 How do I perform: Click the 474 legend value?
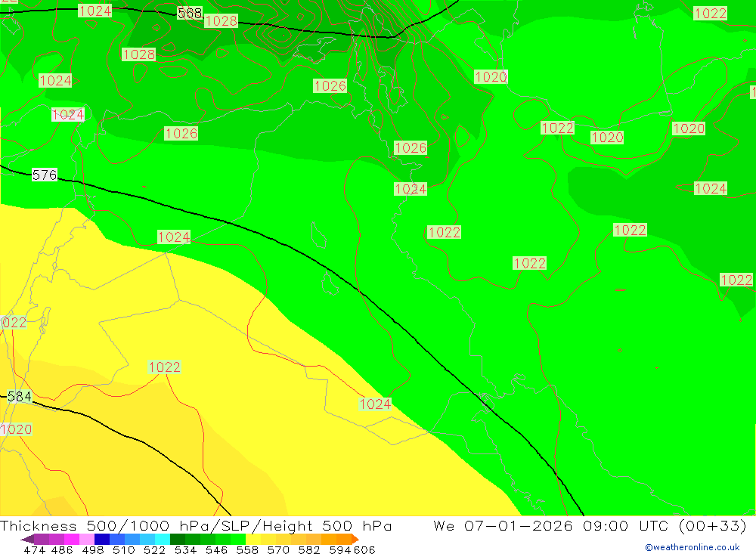click(x=35, y=549)
